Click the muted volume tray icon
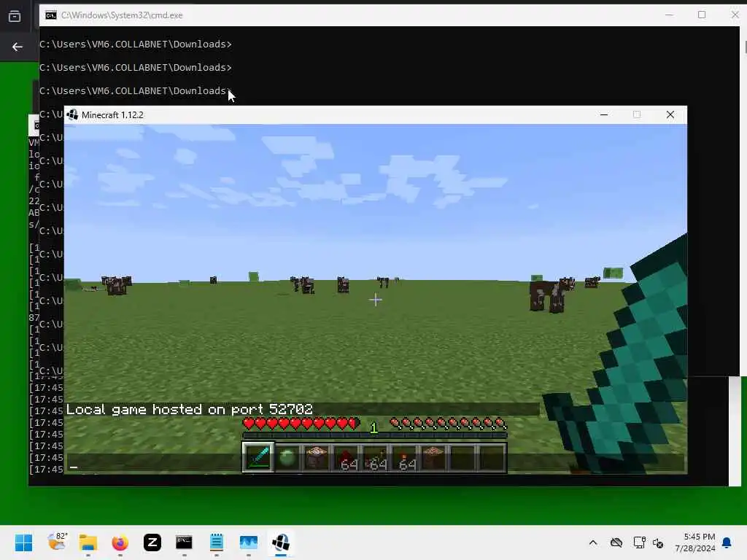Viewport: 747px width, 560px height. [658, 542]
